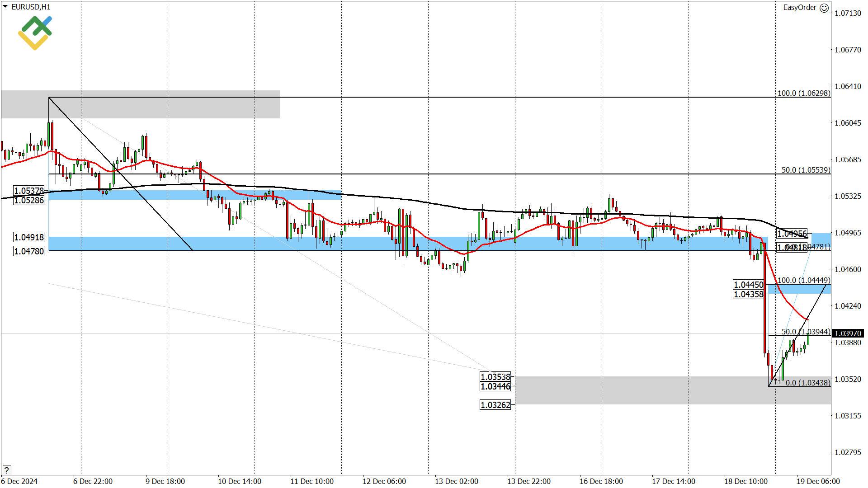This screenshot has height=488, width=868.
Task: Select the current price tag 1.03970
Action: coord(847,333)
